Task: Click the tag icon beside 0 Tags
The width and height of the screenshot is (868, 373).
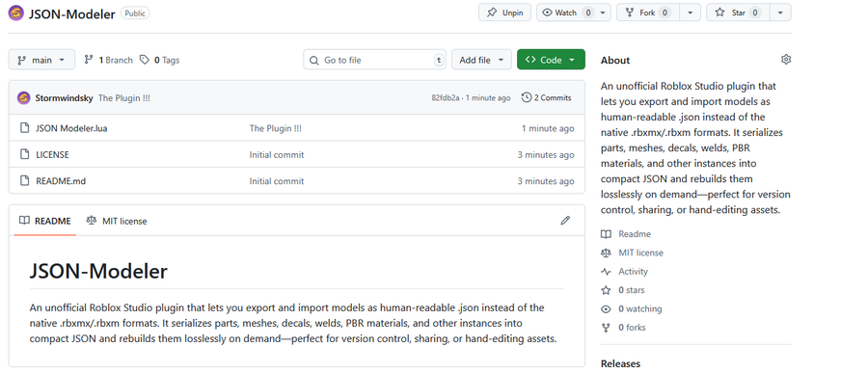Action: pos(145,60)
